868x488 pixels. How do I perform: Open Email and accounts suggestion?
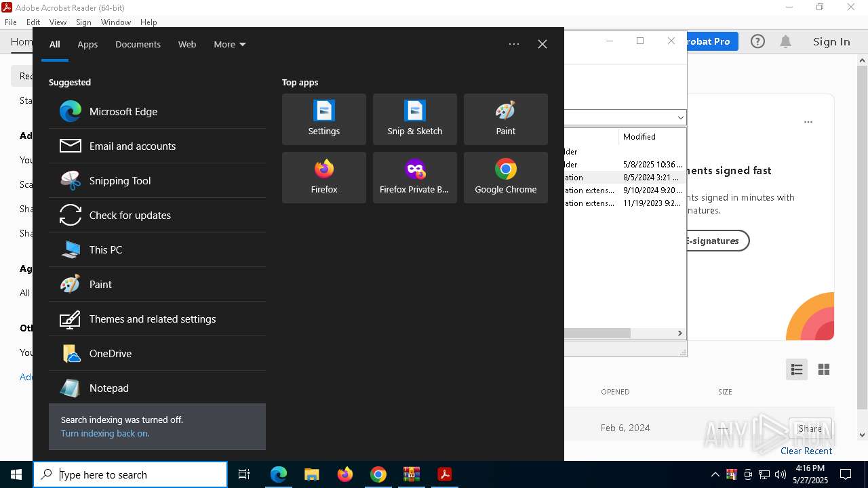tap(157, 146)
